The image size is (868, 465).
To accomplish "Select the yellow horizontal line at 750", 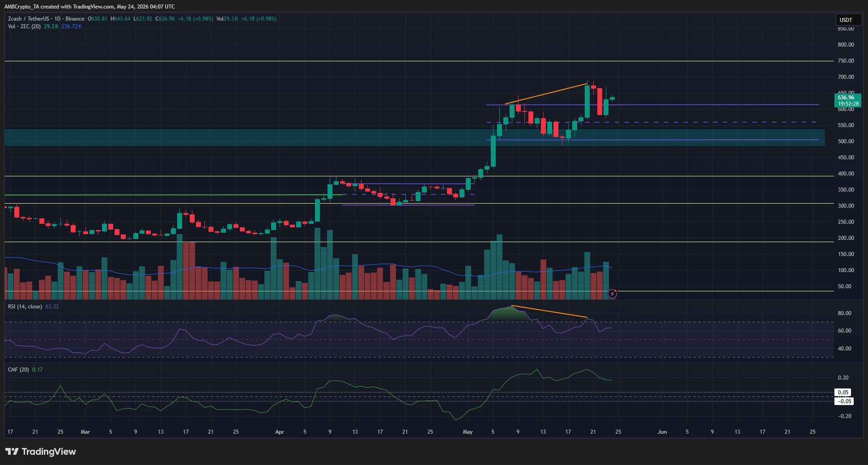I will pos(419,61).
